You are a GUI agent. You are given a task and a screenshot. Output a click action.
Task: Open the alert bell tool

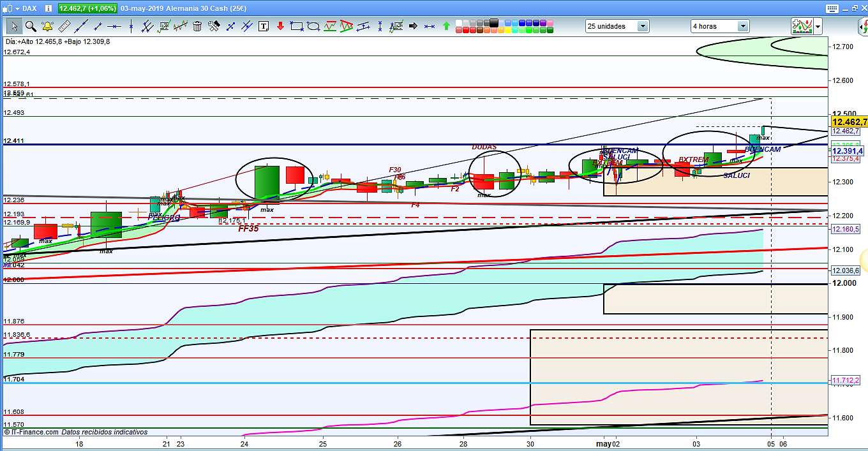47,26
